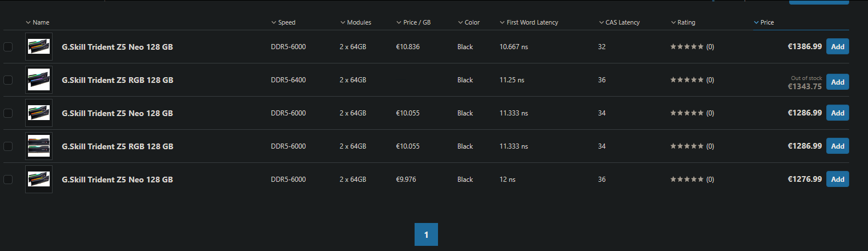Image resolution: width=868 pixels, height=251 pixels.
Task: Add the Trident Z5 Neo at €1286.99
Action: (x=838, y=113)
